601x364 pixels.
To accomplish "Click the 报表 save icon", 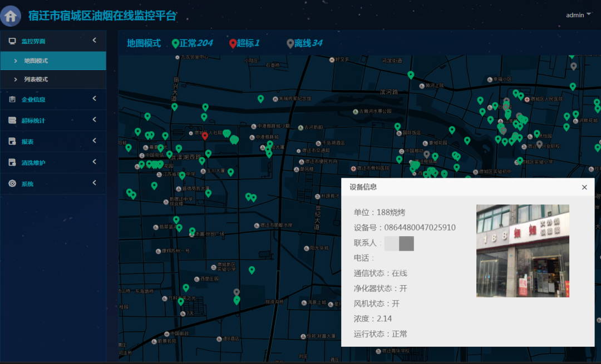I will (12, 142).
